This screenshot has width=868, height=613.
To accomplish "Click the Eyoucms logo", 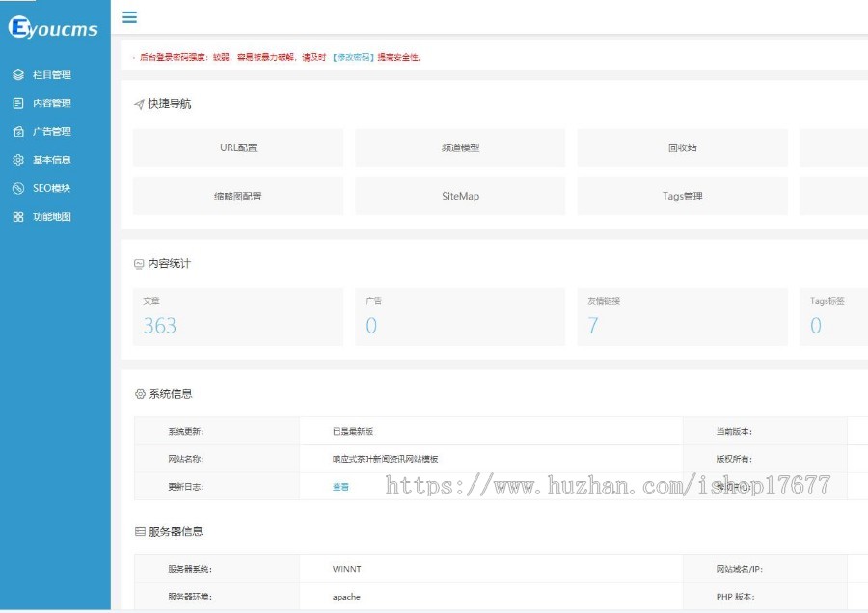I will (x=53, y=27).
